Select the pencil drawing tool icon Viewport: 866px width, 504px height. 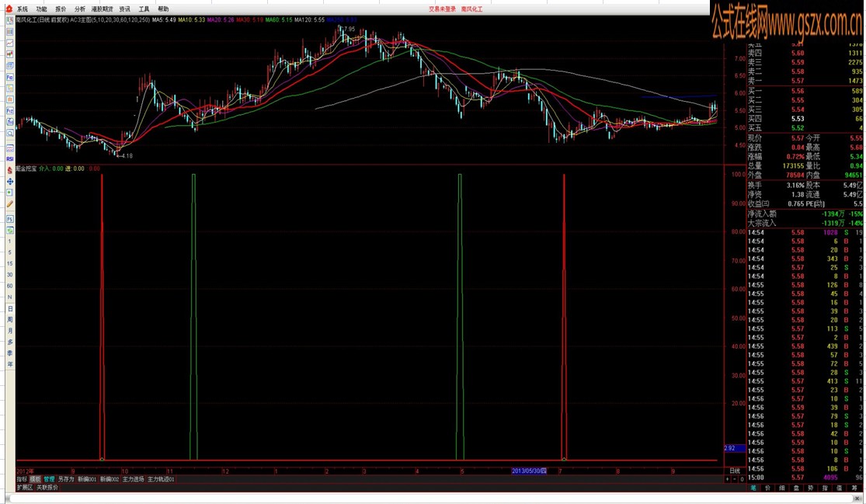10,203
